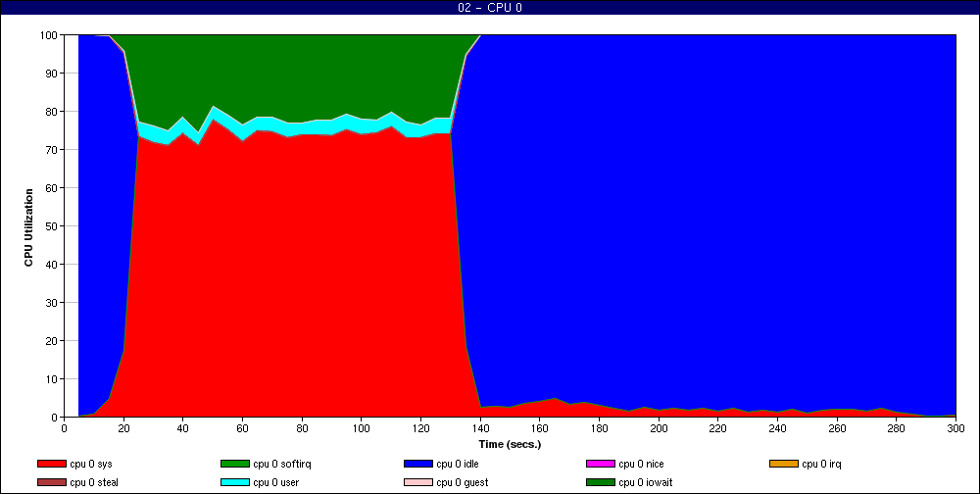Click the pink cpu 0 guest legend swatch
The image size is (980, 494).
click(x=418, y=483)
